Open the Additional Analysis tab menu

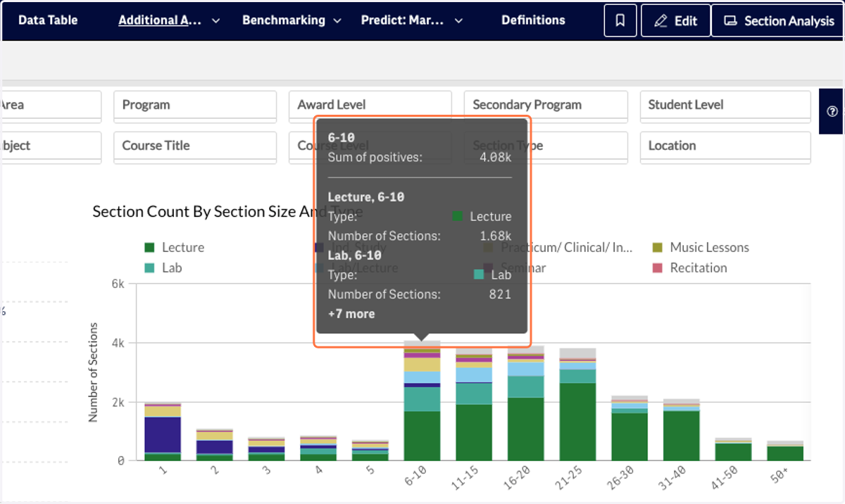pos(161,20)
